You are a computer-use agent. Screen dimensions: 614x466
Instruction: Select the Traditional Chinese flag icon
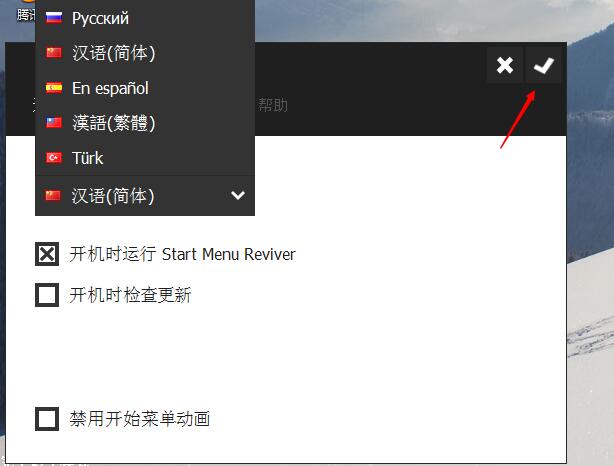(x=54, y=123)
